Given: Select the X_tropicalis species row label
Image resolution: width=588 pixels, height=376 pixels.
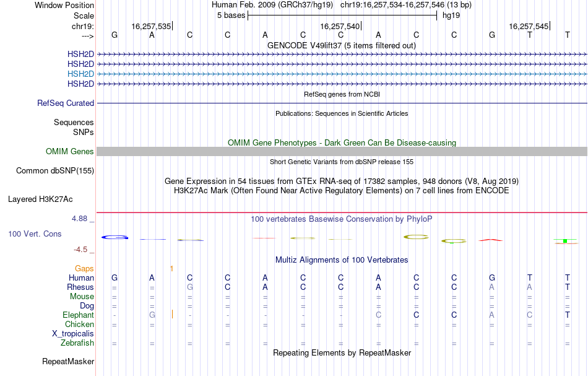Looking at the screenshot, I should click(x=73, y=334).
